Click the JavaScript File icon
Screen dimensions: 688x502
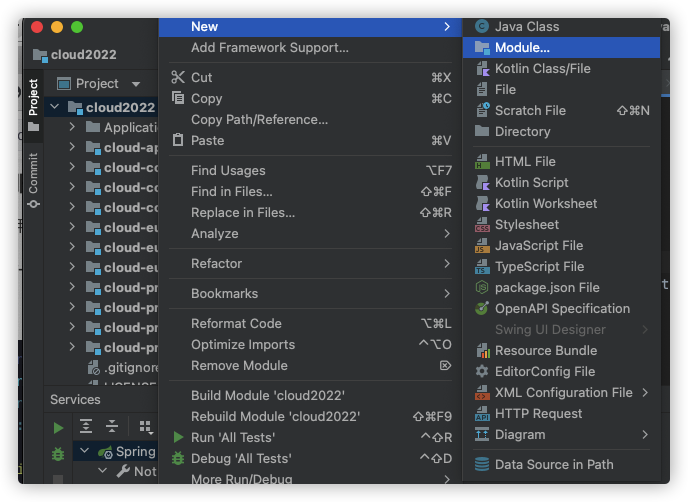pos(482,246)
